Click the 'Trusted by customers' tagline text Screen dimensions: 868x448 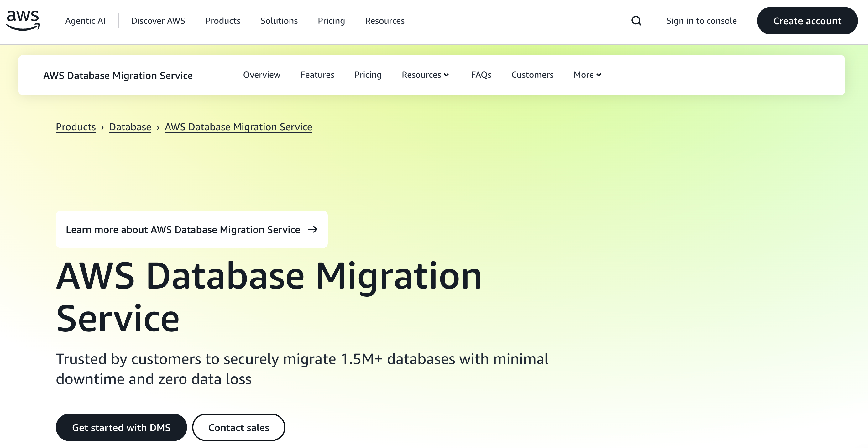tap(302, 369)
